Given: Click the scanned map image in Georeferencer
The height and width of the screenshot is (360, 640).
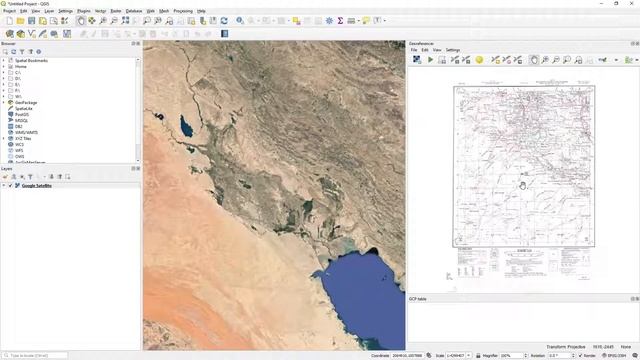Looking at the screenshot, I should point(524,180).
